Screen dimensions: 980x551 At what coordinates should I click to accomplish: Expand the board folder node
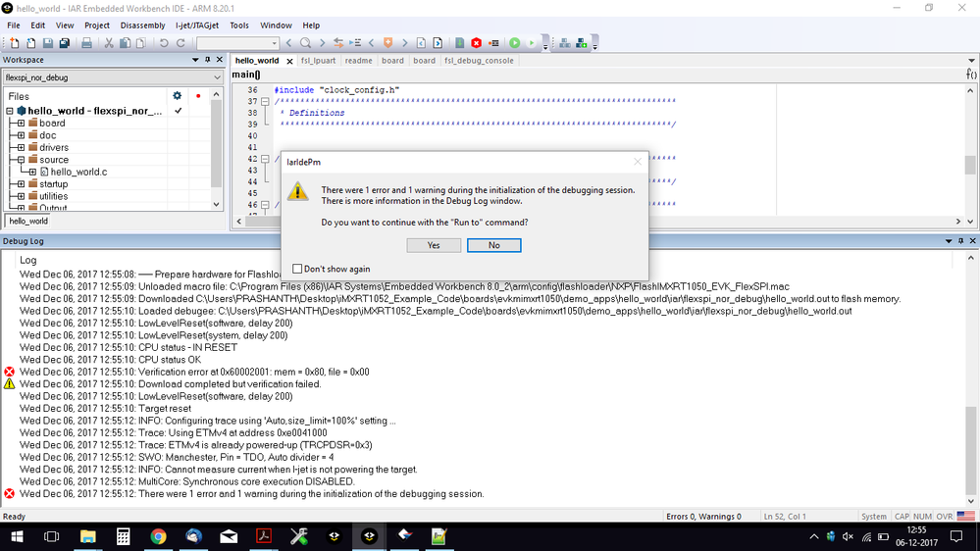(21, 124)
